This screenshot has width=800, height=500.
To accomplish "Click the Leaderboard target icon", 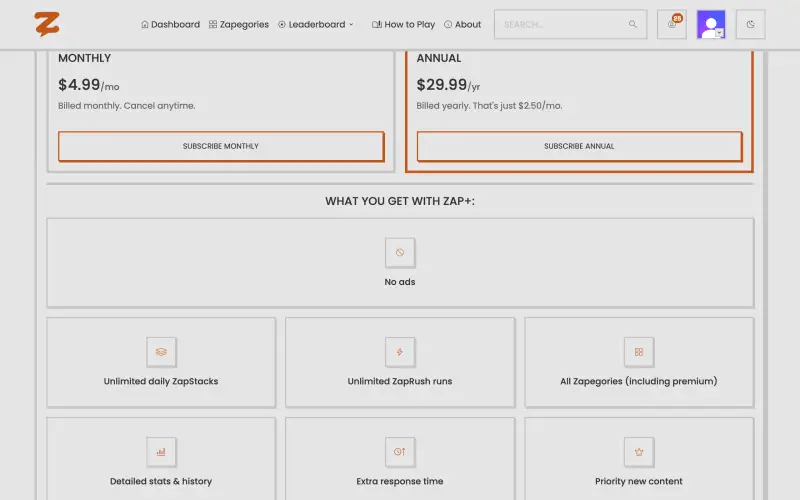I will coord(282,24).
